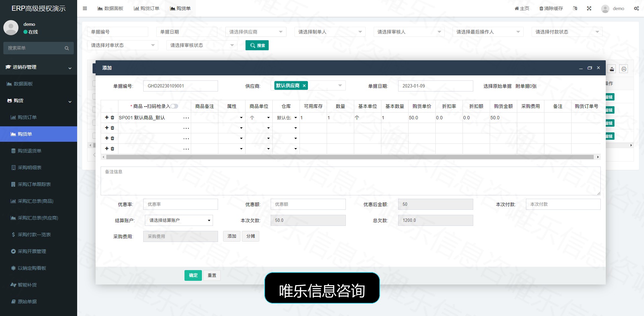Click the item table horizontal scrollbar
Viewport: 644px width, 316px height.
click(x=350, y=157)
